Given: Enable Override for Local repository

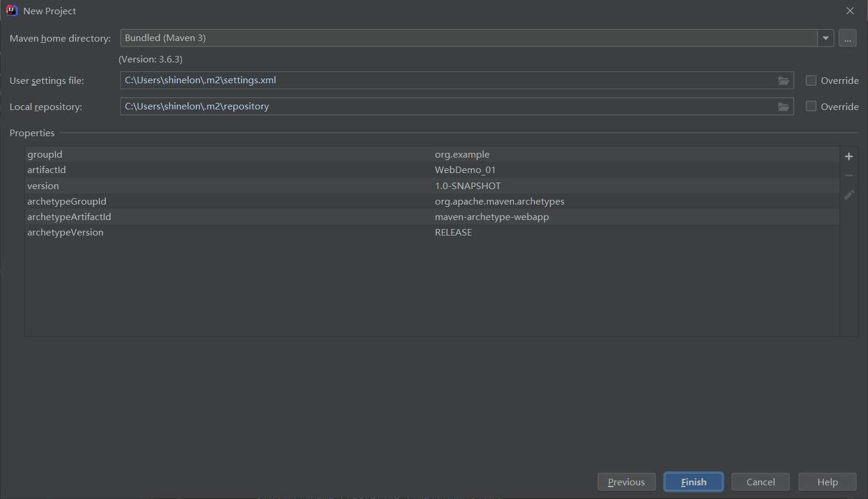Looking at the screenshot, I should [x=811, y=106].
